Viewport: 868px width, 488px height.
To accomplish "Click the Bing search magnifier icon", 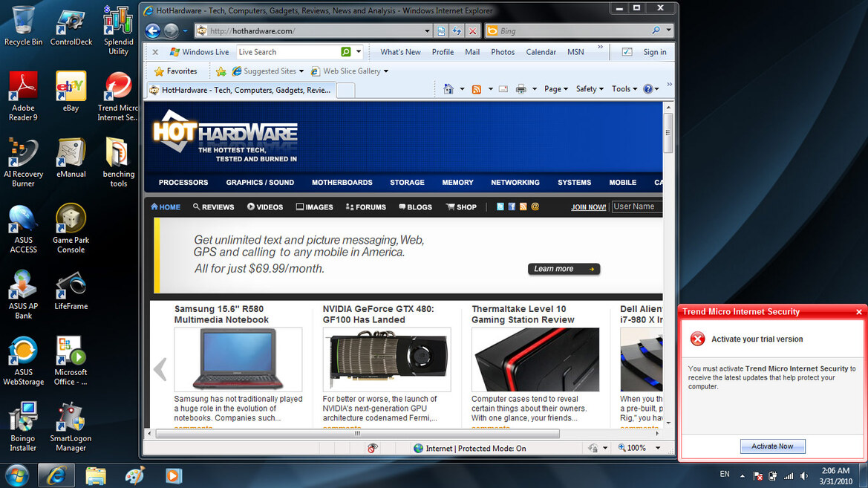I will coord(656,30).
